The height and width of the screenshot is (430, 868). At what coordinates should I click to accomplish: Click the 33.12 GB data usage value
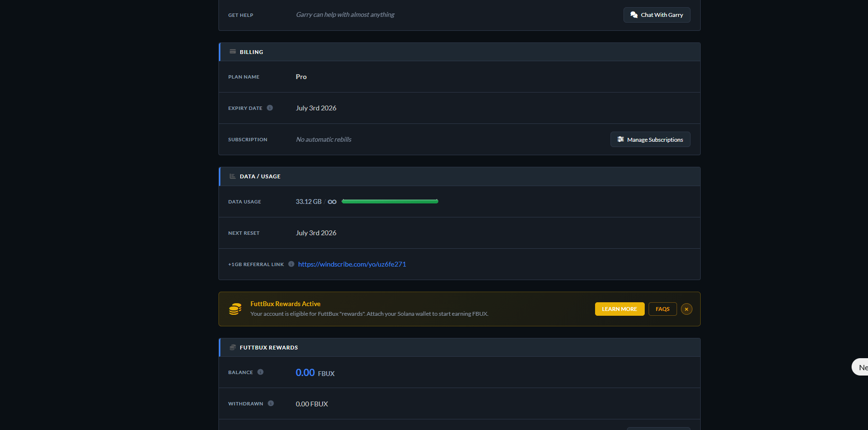[309, 202]
